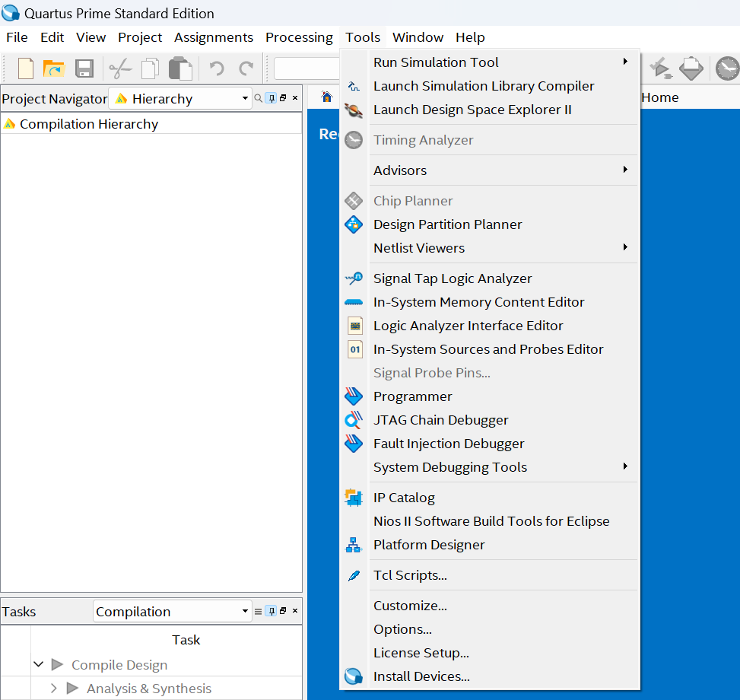The image size is (740, 700).
Task: Select Fault Injection Debugger
Action: [490, 444]
